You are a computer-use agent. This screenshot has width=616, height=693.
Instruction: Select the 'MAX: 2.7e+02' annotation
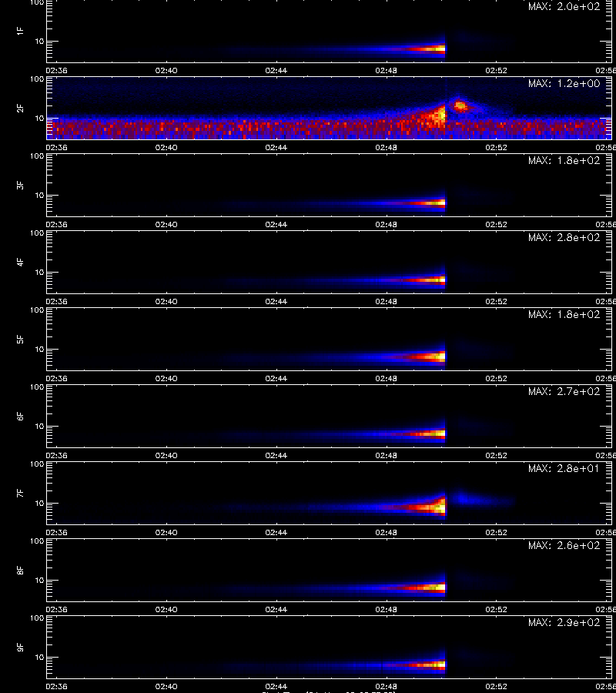click(564, 392)
